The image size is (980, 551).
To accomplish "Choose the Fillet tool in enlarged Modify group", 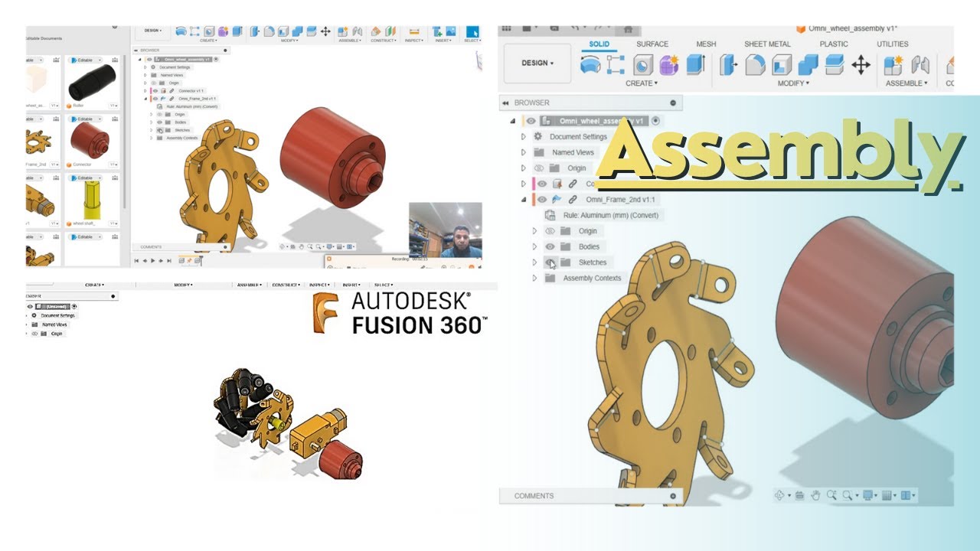I will click(x=755, y=65).
